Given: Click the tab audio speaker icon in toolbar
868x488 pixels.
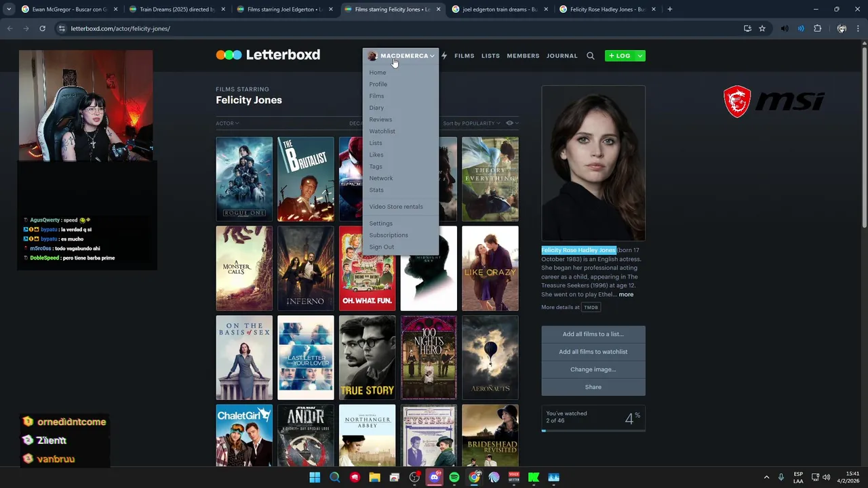Looking at the screenshot, I should [785, 28].
